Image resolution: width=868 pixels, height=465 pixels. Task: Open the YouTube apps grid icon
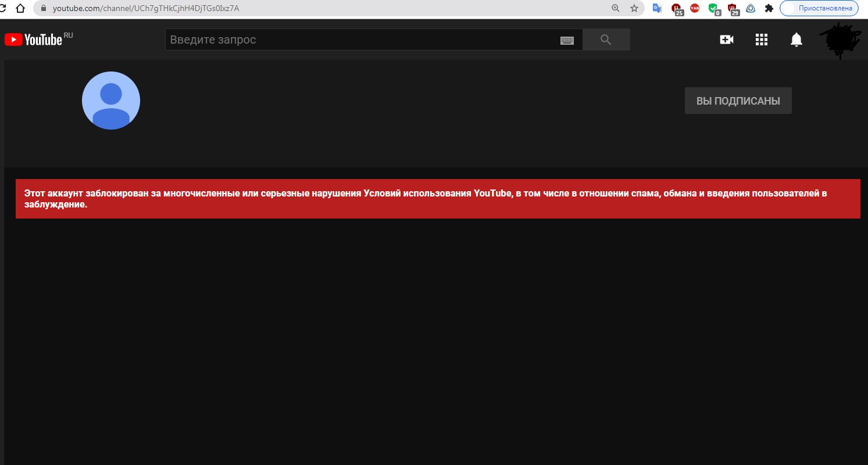[x=762, y=40]
